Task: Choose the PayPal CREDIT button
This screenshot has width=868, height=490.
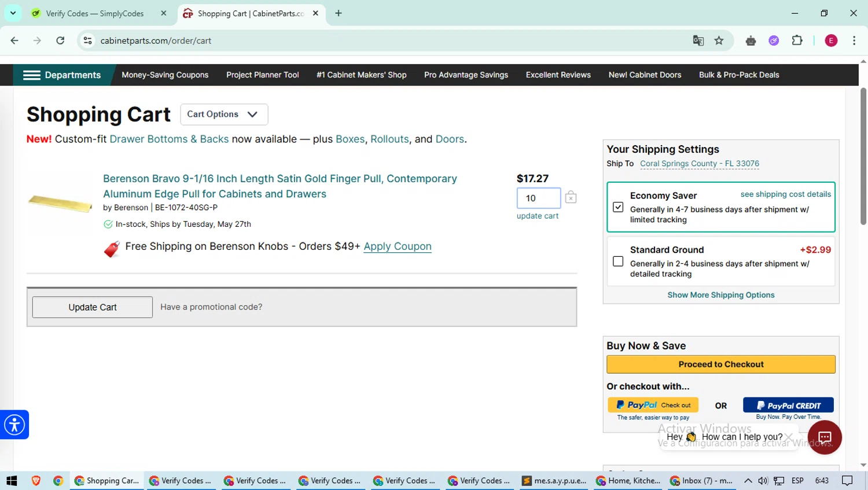Action: [x=788, y=405]
